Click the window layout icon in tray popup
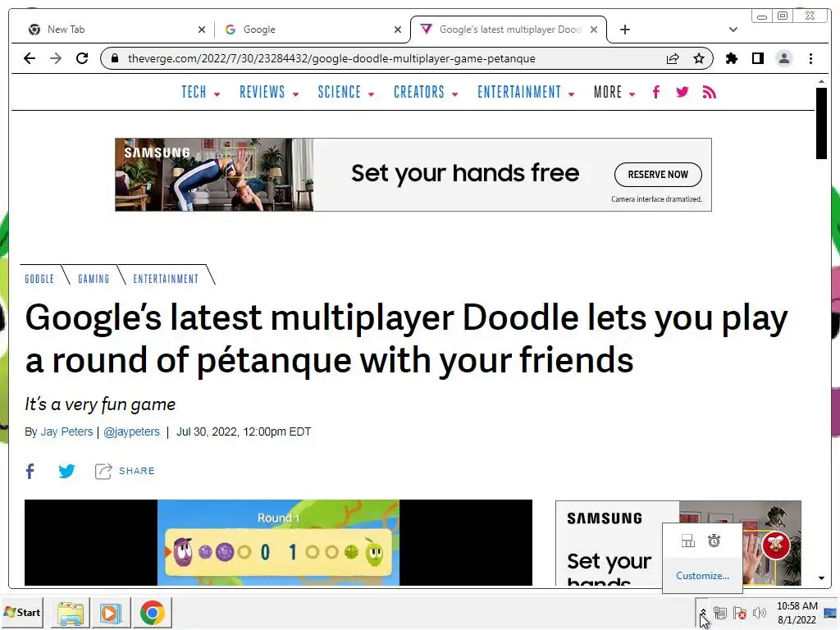The width and height of the screenshot is (840, 630). tap(688, 541)
